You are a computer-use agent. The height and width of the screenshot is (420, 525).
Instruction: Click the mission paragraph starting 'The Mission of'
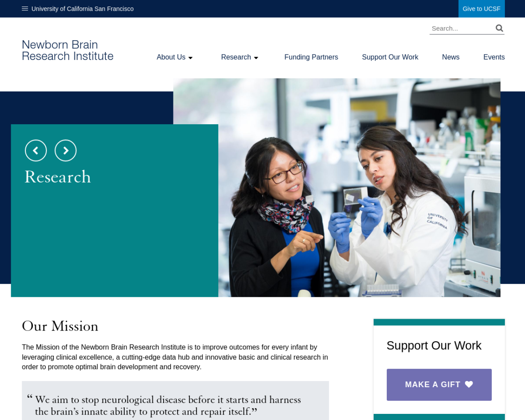click(x=175, y=357)
